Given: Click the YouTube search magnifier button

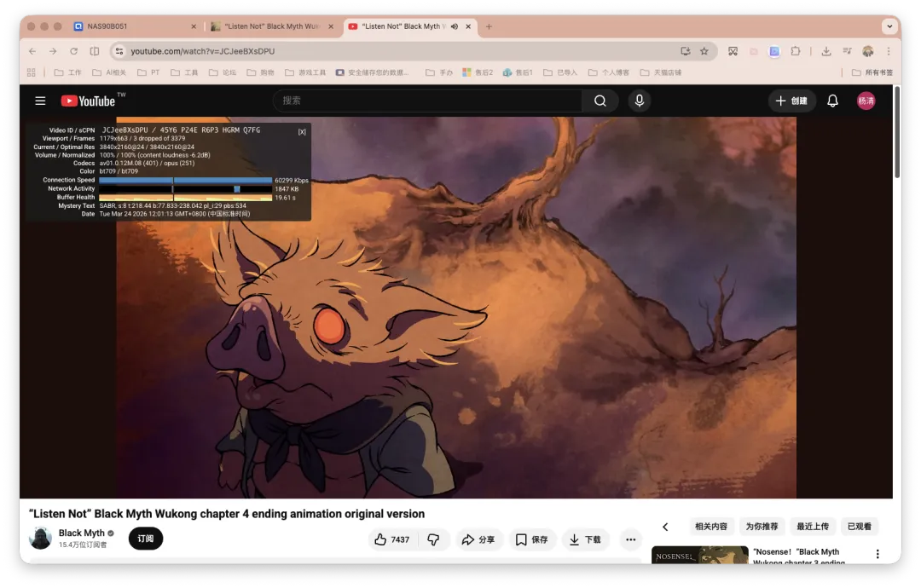Looking at the screenshot, I should (x=600, y=101).
